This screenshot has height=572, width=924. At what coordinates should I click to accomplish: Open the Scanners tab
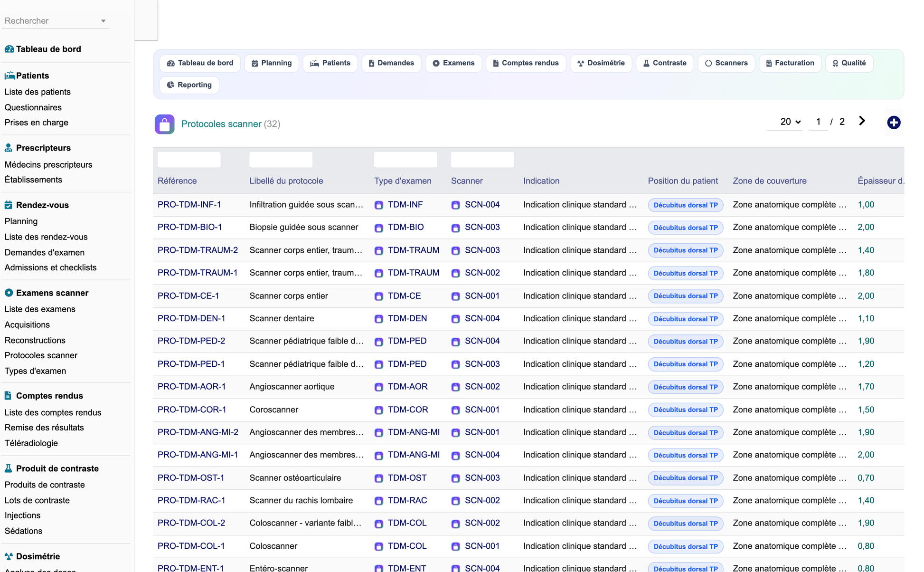click(x=726, y=63)
